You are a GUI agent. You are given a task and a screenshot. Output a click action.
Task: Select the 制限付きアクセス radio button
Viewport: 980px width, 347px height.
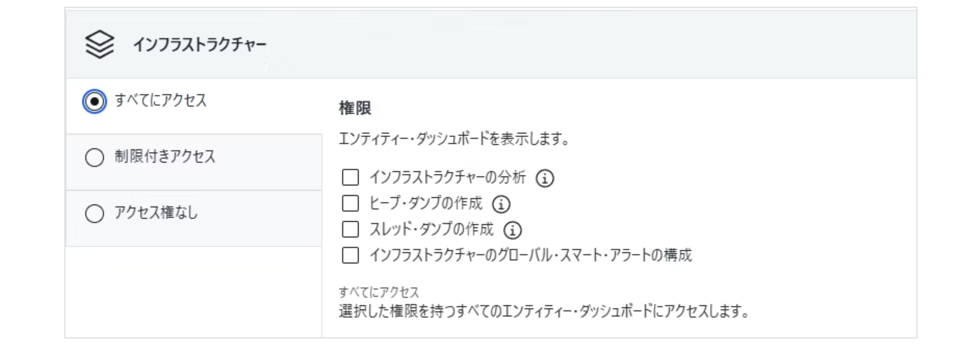point(94,157)
